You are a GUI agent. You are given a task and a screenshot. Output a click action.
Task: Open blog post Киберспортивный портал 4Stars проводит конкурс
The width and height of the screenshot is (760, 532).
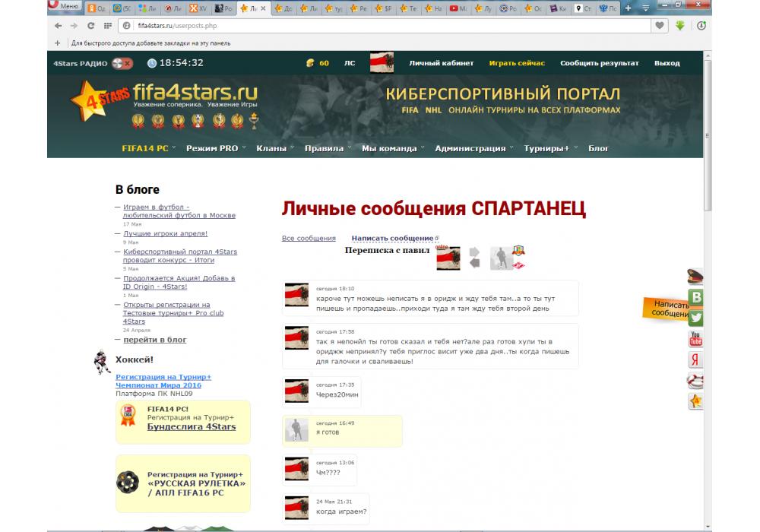point(180,256)
